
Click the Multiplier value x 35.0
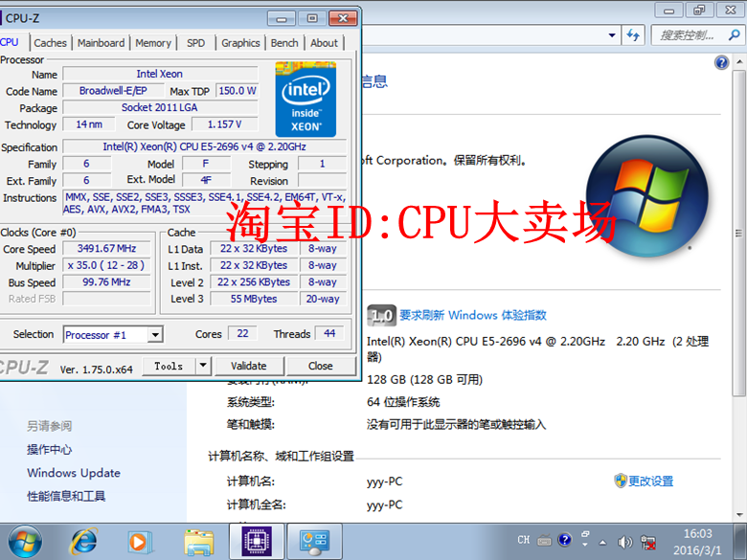click(106, 265)
